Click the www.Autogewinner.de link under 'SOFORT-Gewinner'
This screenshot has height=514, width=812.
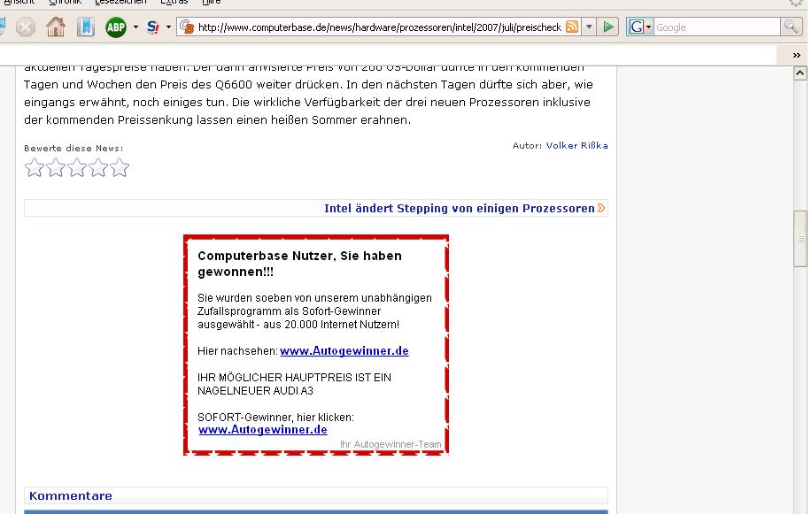(x=263, y=430)
